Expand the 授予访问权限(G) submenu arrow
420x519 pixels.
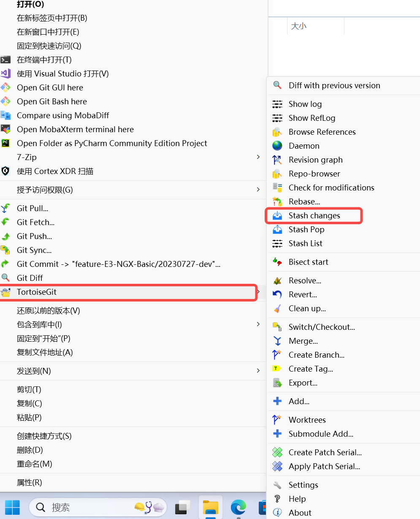click(x=258, y=190)
